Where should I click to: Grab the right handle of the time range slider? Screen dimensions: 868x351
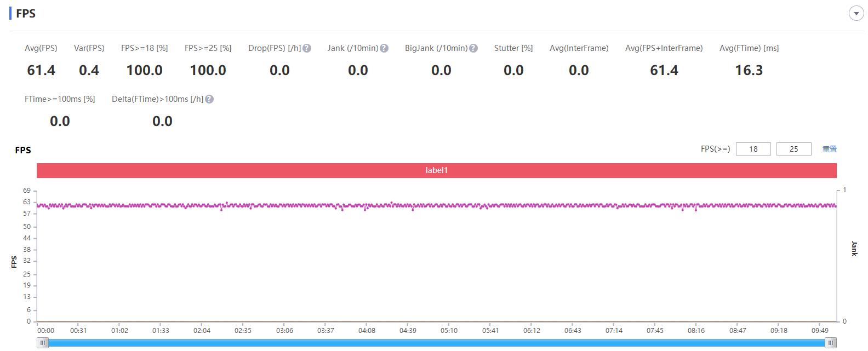coord(831,343)
